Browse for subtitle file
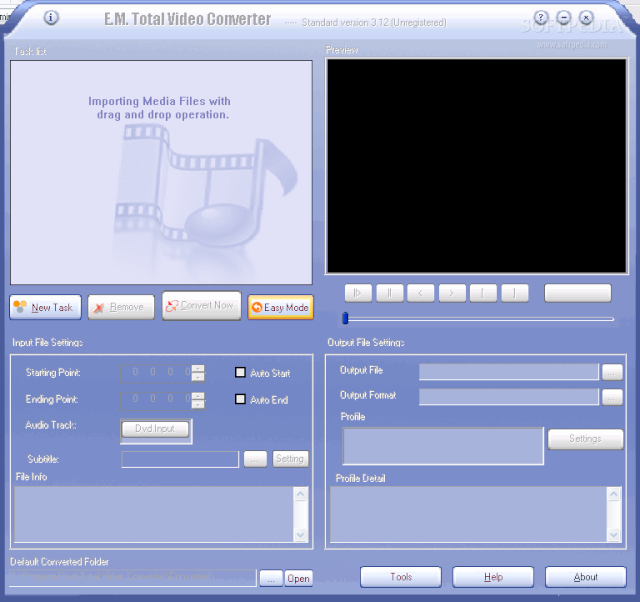 coord(255,459)
